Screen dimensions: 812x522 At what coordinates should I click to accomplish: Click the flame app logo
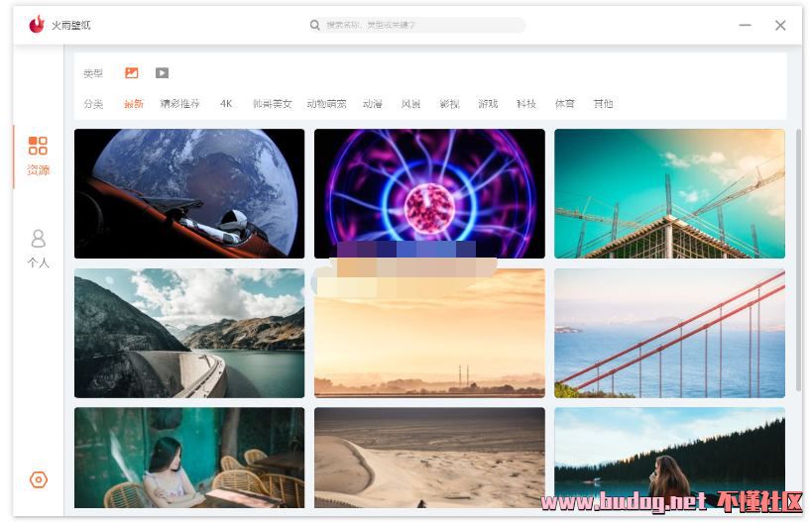coord(37,25)
